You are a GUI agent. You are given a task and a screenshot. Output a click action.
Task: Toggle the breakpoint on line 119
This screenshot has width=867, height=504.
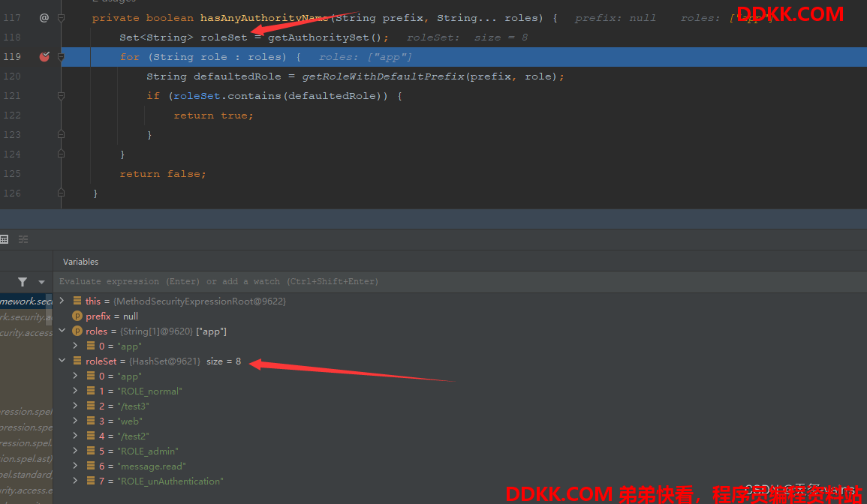pyautogui.click(x=44, y=56)
